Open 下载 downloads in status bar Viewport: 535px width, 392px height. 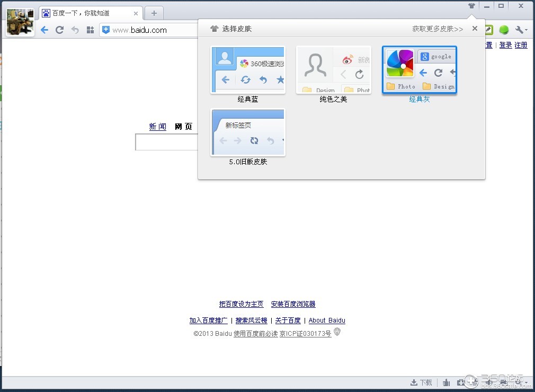(421, 383)
